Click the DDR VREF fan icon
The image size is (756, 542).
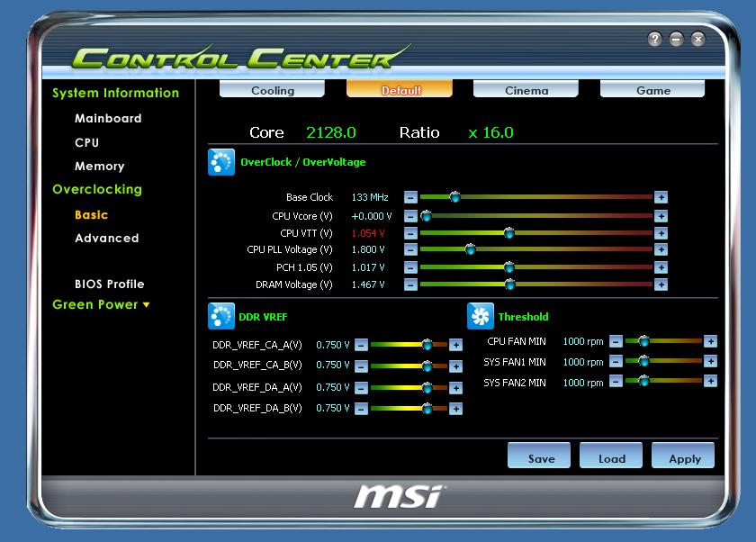[x=221, y=316]
